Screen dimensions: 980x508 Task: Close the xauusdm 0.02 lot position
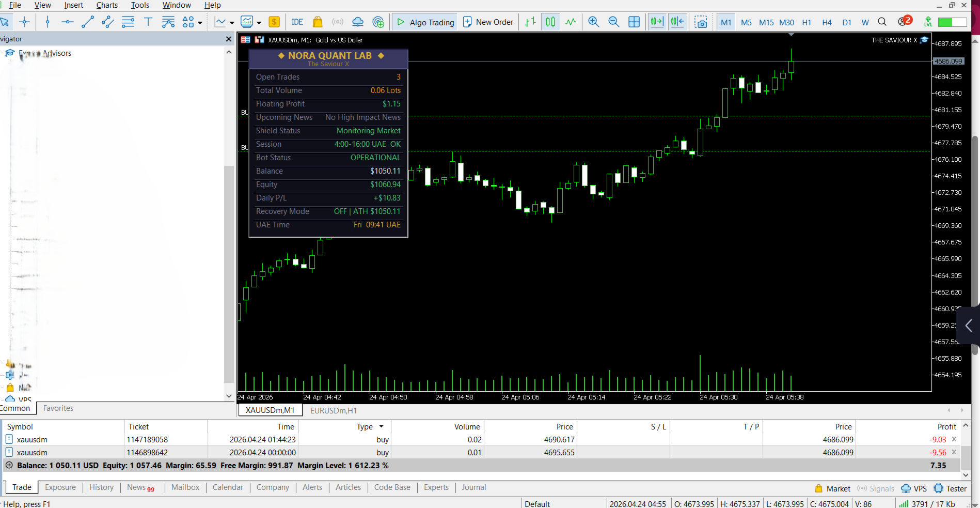pos(954,439)
